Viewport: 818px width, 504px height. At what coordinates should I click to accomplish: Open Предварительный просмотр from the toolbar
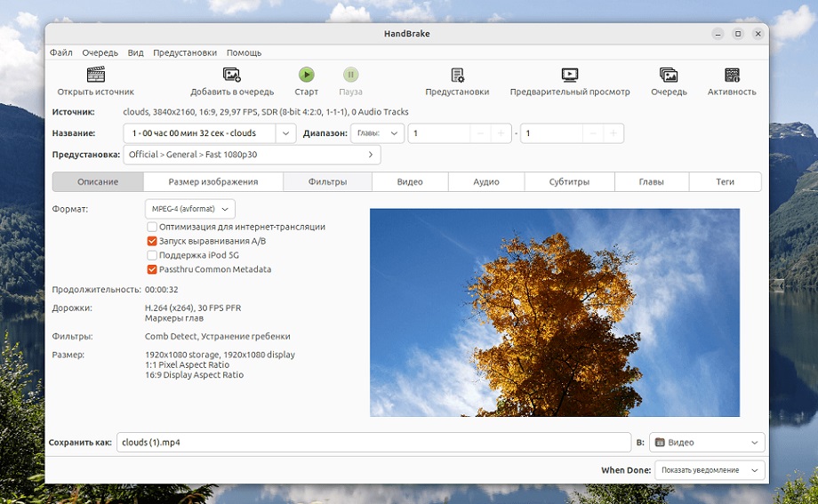click(x=570, y=75)
